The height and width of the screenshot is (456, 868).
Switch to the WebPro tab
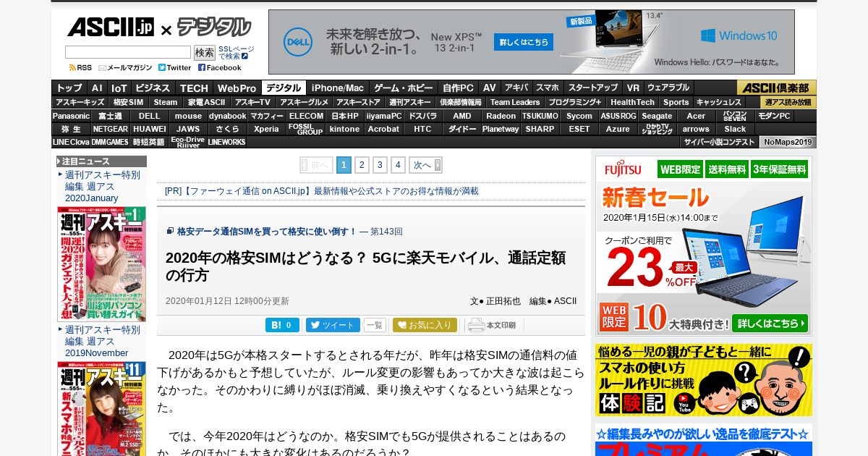click(237, 88)
